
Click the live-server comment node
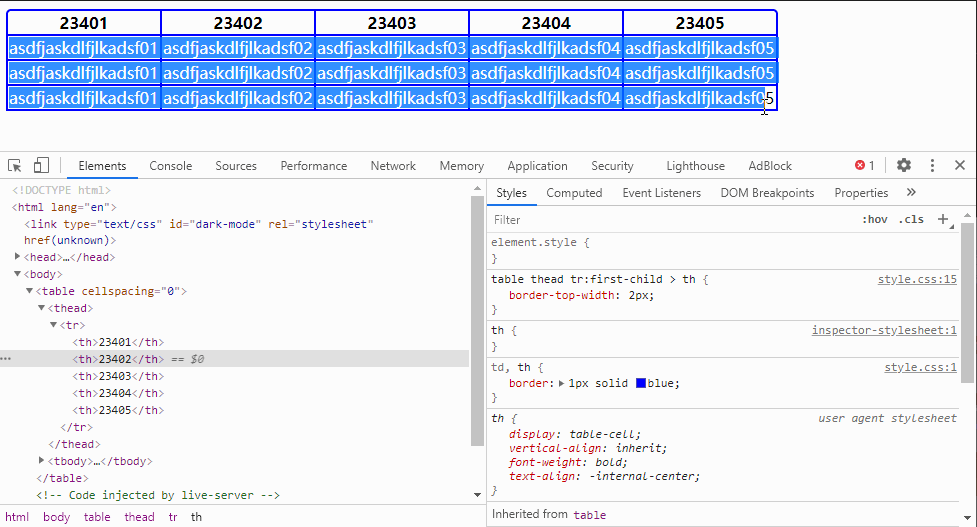158,495
